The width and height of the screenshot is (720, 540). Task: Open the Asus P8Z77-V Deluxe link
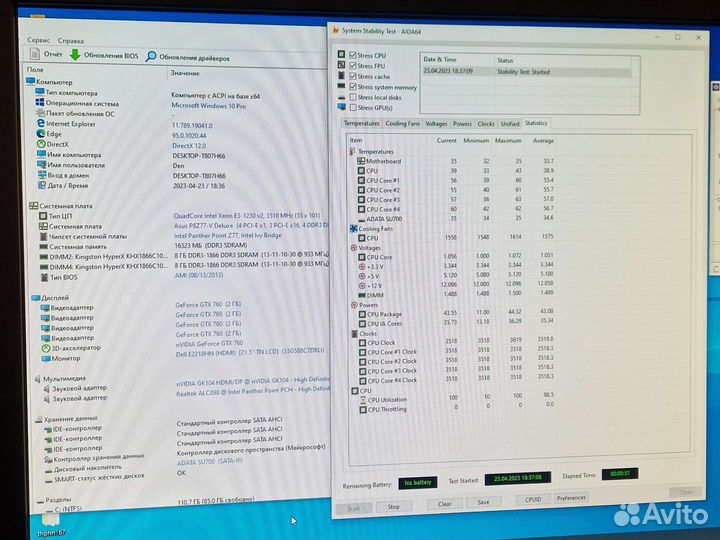(251, 226)
